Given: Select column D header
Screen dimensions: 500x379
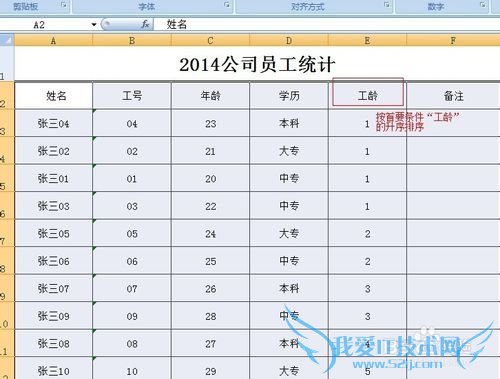Looking at the screenshot, I should point(289,40).
